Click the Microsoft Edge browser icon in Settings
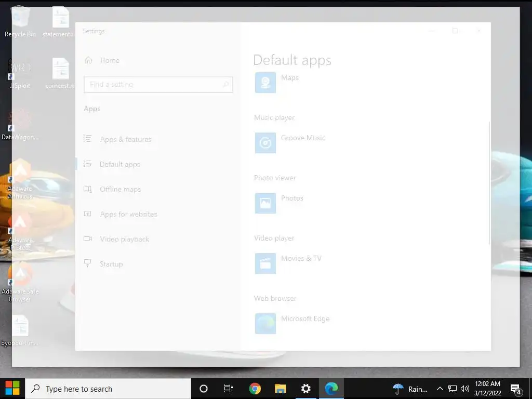Viewport: 532px width, 399px height. [265, 324]
